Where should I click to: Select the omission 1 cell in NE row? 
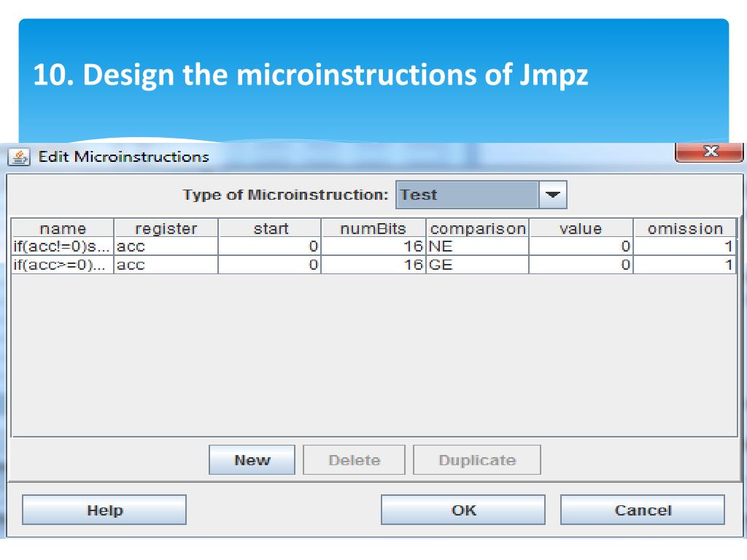(685, 246)
